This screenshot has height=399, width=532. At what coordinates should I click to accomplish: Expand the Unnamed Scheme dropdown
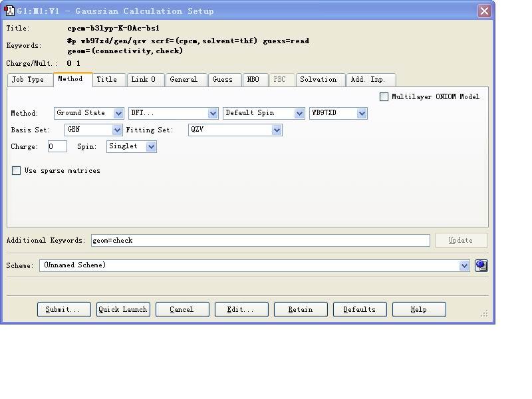[x=255, y=265]
